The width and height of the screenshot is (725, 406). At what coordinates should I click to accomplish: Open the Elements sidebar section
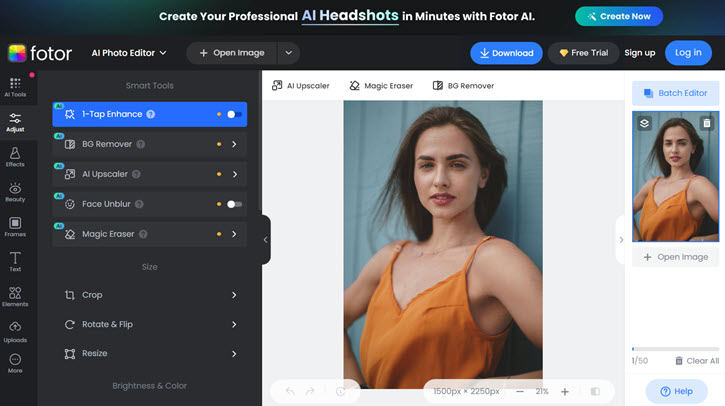pyautogui.click(x=15, y=297)
